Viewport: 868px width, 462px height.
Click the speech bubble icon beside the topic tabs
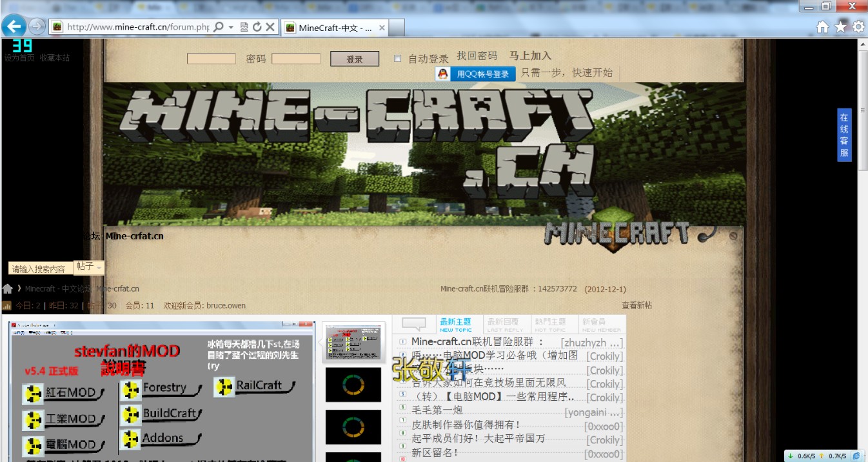click(x=414, y=324)
